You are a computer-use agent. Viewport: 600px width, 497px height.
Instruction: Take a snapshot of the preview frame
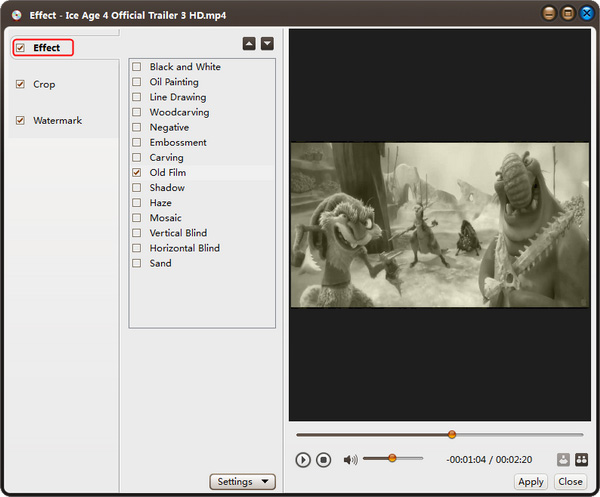click(563, 460)
